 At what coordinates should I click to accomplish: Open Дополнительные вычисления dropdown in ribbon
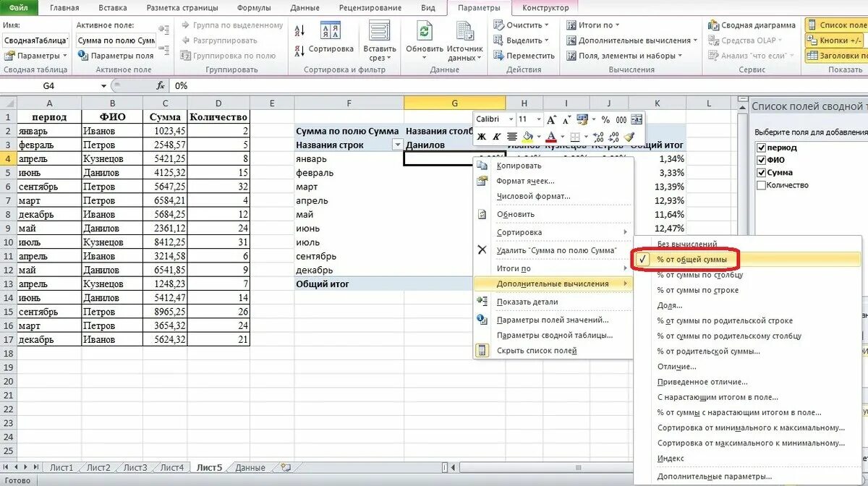(x=631, y=40)
